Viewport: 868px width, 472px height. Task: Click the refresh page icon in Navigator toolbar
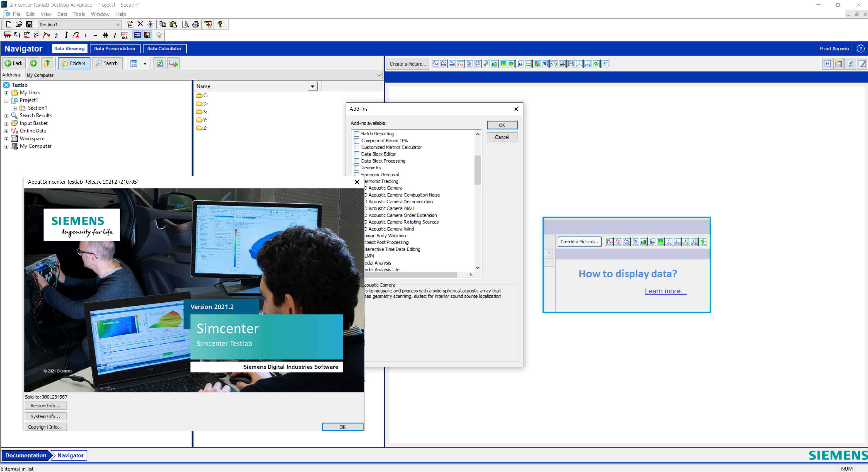160,63
